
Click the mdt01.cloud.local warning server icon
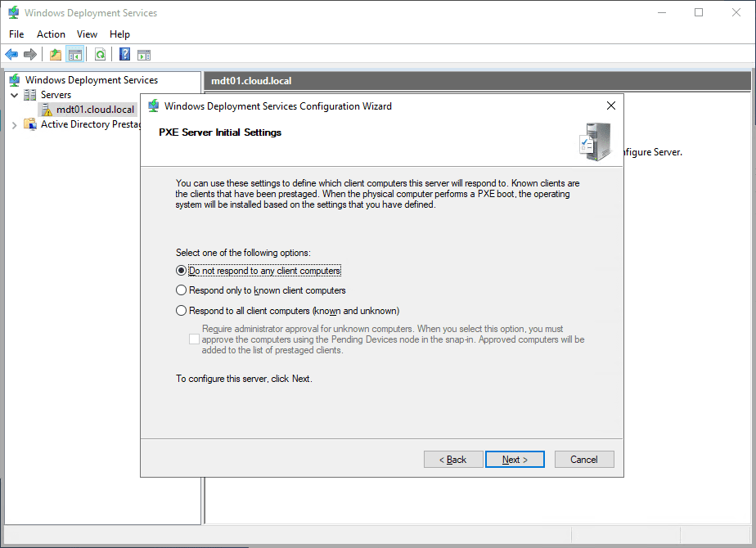[47, 110]
